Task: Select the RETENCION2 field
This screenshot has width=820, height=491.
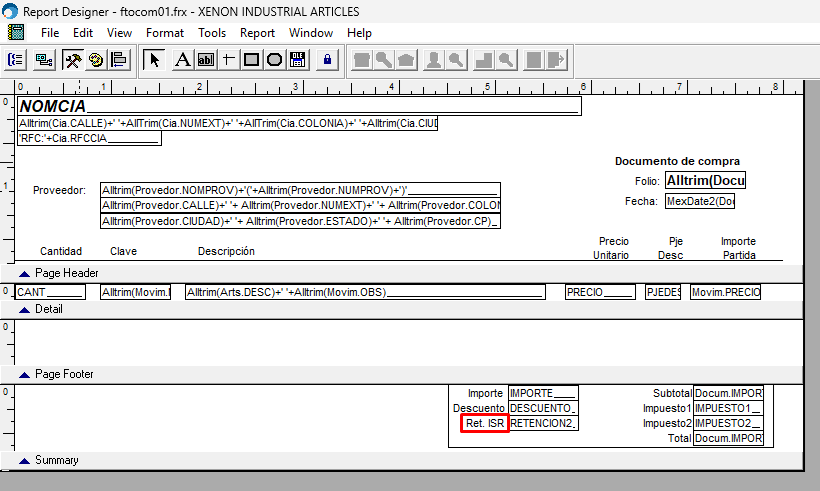Action: click(x=543, y=424)
